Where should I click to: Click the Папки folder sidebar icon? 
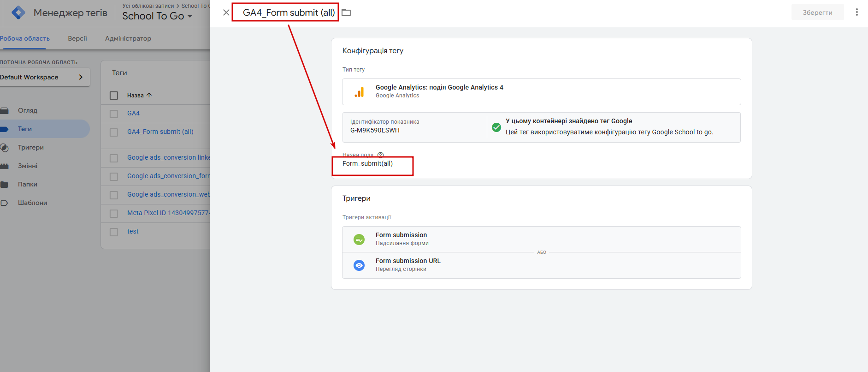pos(5,185)
